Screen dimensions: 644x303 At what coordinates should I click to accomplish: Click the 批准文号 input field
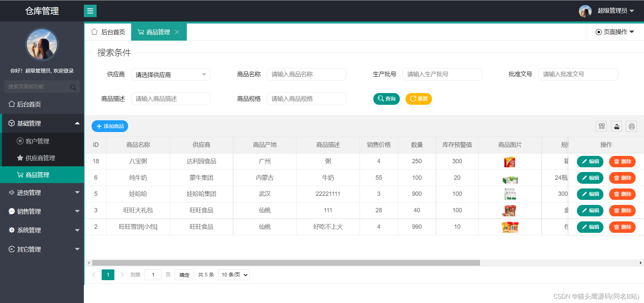coord(578,74)
